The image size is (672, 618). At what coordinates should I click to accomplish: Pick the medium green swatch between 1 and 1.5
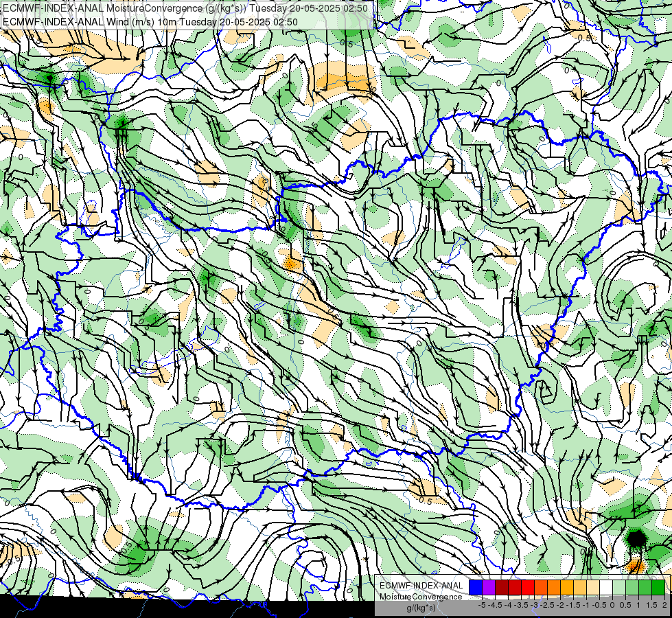point(645,587)
